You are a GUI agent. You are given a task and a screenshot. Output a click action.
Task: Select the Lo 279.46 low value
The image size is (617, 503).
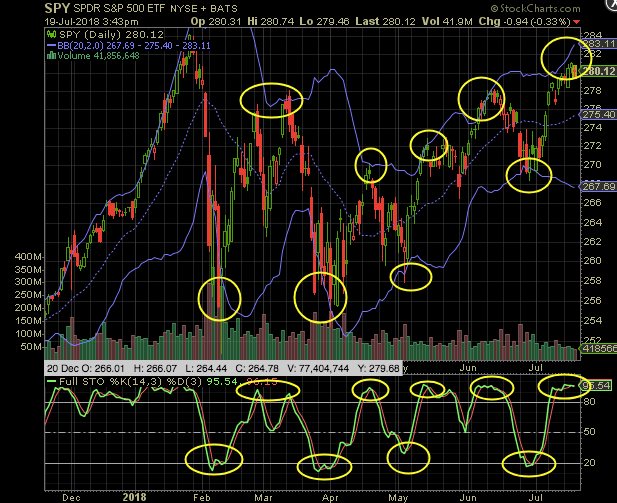click(x=324, y=21)
